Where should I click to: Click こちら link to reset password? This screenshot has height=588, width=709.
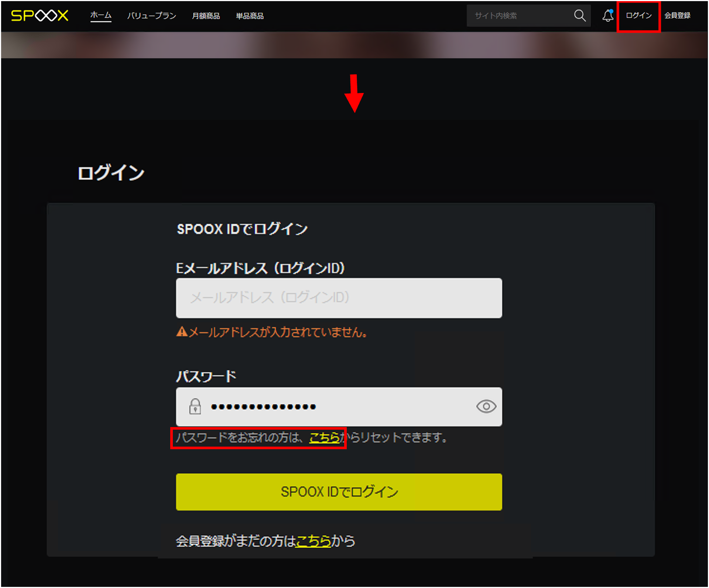(x=324, y=438)
